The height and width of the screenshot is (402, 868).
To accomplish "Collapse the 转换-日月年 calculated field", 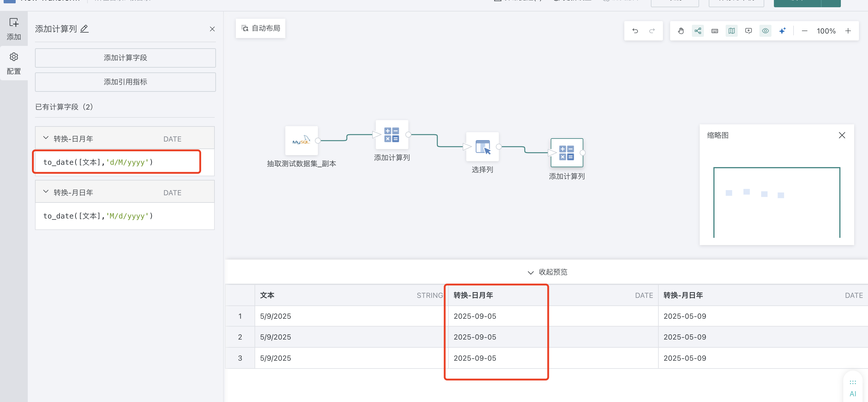I will 46,138.
